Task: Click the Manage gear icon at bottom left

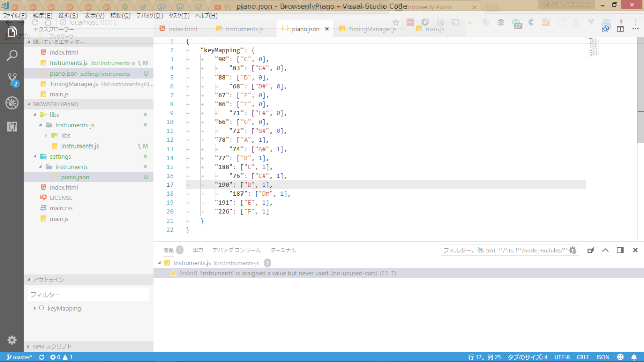Action: [12, 340]
